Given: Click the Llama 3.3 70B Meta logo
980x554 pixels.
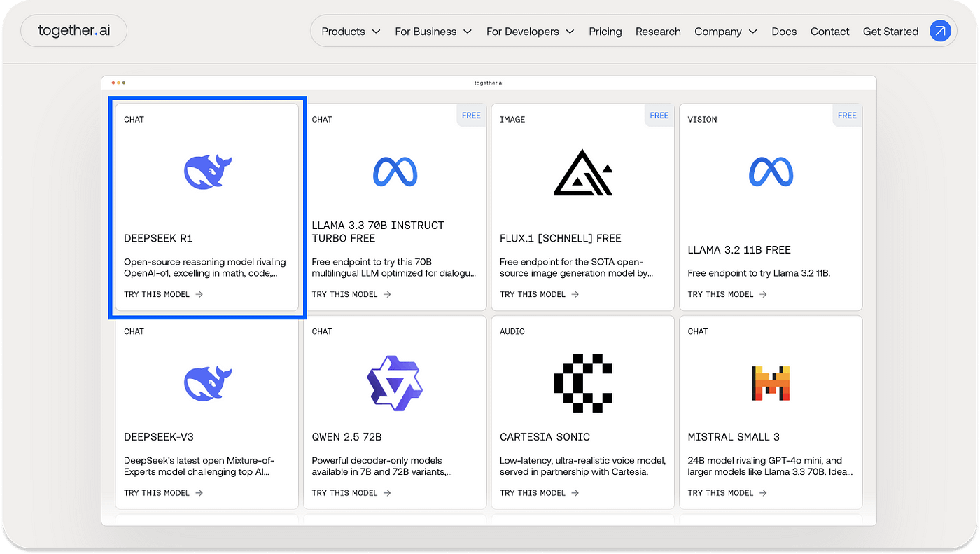Looking at the screenshot, I should pos(395,172).
